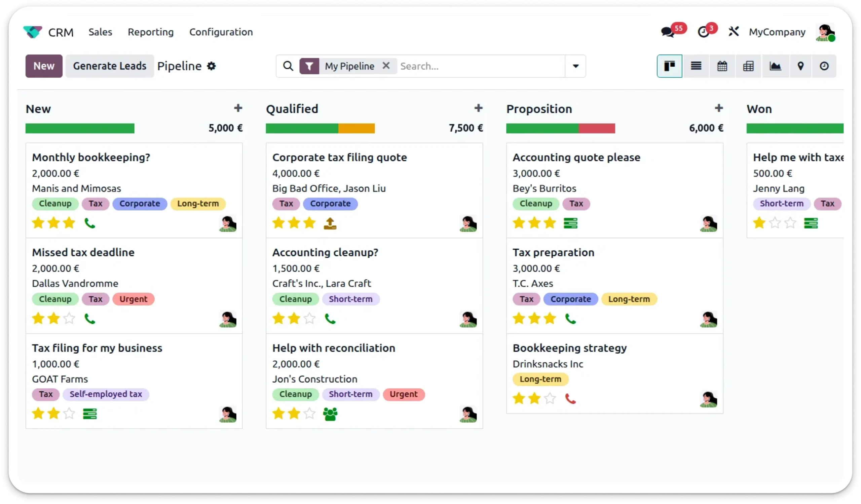Switch to the pivot table view
861x504 pixels.
(748, 66)
